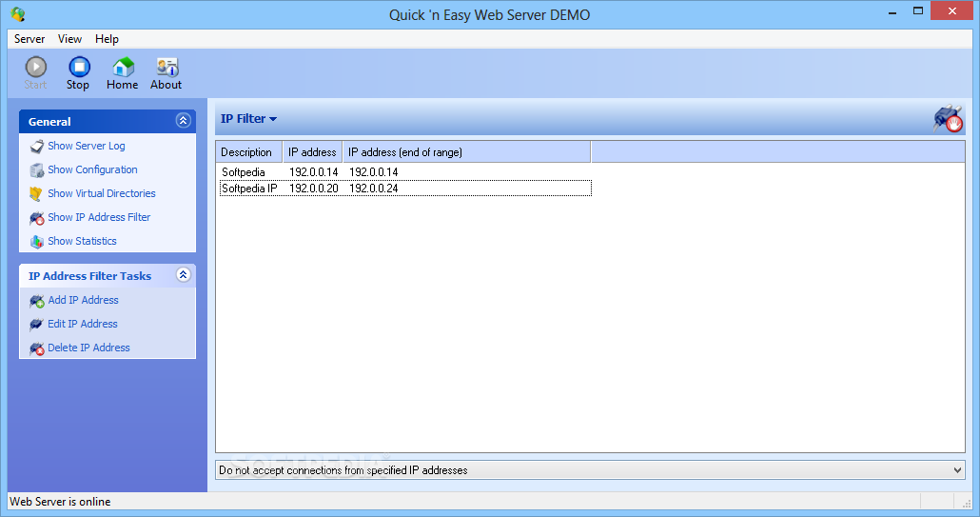The image size is (980, 517).
Task: Click the Add IP Address icon
Action: coord(37,301)
